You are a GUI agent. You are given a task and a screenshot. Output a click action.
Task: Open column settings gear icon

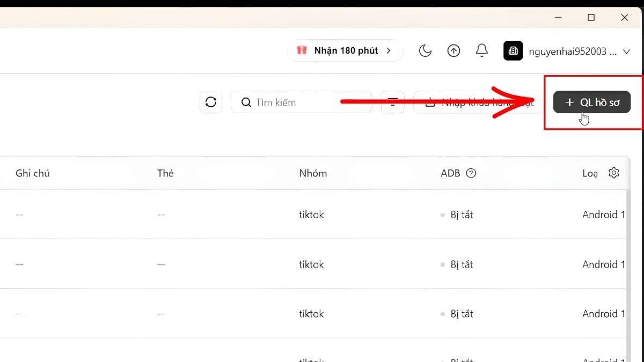click(x=614, y=173)
